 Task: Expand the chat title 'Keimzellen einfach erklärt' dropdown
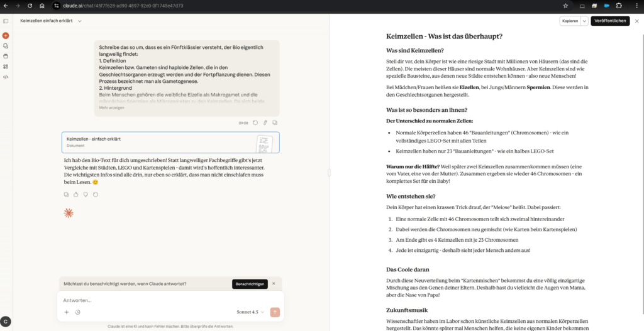point(80,21)
